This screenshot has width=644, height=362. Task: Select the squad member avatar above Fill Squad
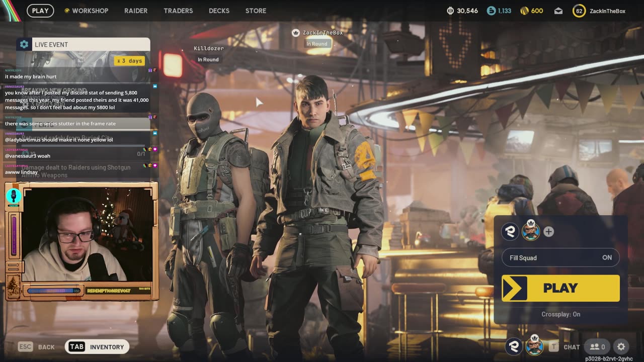click(x=531, y=231)
